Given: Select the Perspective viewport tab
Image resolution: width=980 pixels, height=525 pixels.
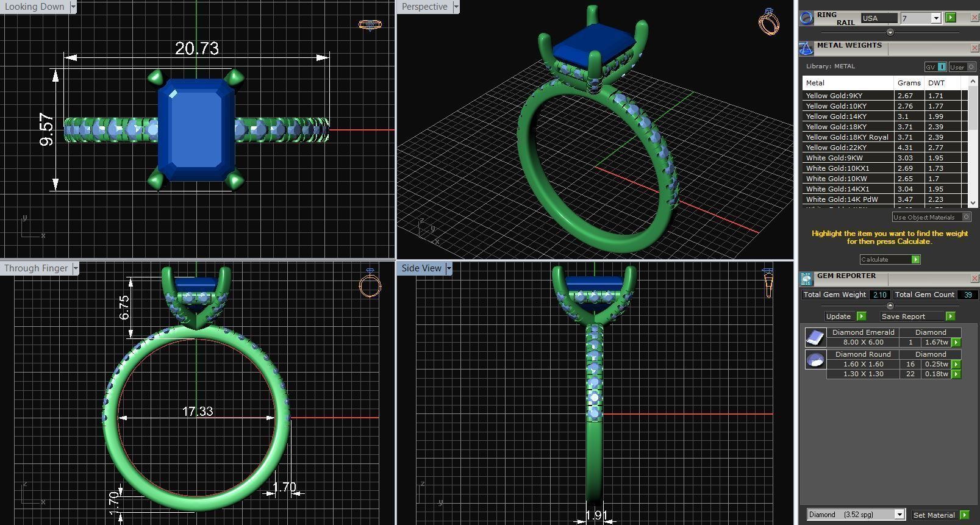Looking at the screenshot, I should (x=424, y=7).
